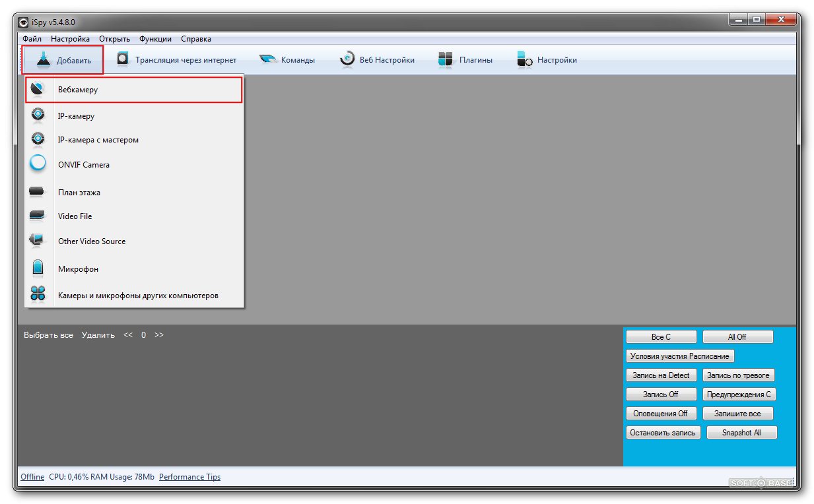Expand the Функции menu
The width and height of the screenshot is (814, 504).
(155, 39)
